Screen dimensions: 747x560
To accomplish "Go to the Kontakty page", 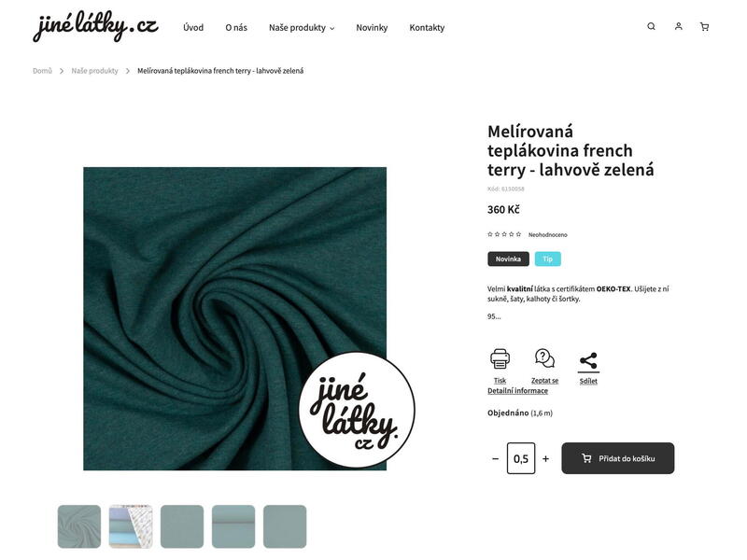I will pos(427,28).
